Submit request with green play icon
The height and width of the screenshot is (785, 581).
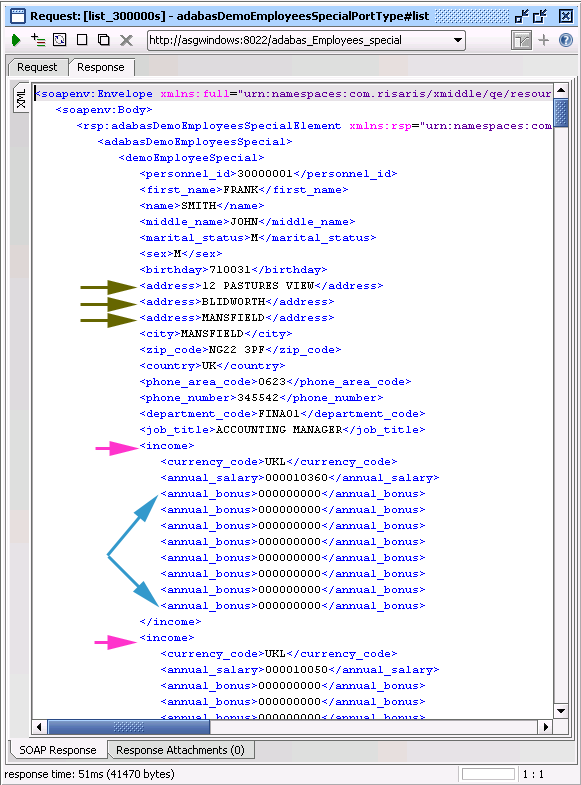16,40
